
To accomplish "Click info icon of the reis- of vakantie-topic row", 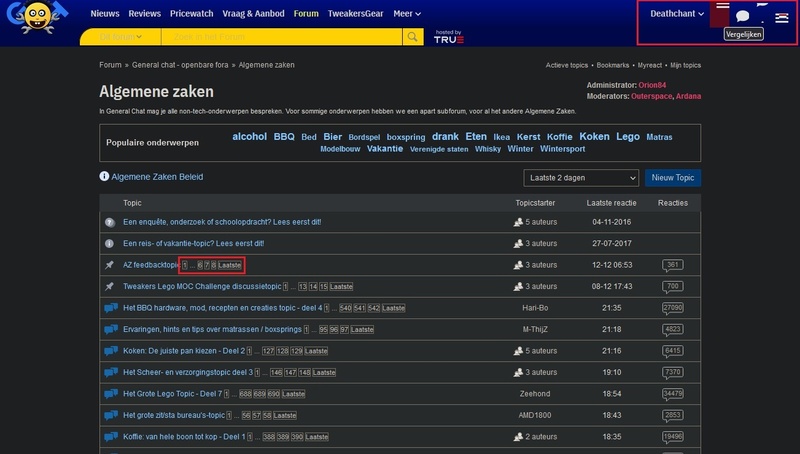I will [109, 244].
